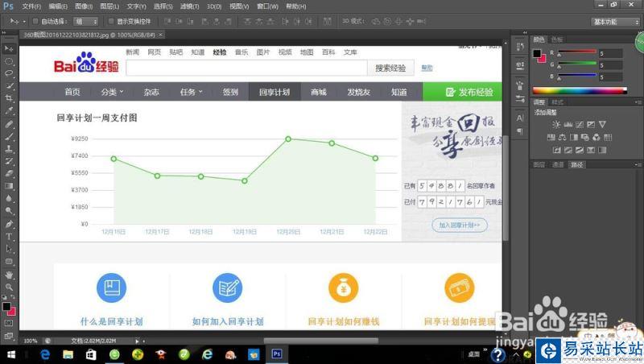Switch to the 样式 tab

click(x=557, y=102)
